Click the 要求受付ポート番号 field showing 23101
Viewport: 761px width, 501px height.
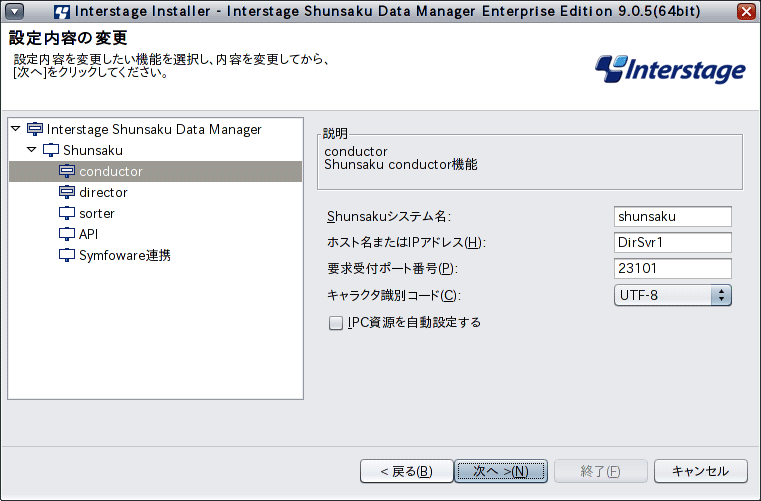[672, 268]
